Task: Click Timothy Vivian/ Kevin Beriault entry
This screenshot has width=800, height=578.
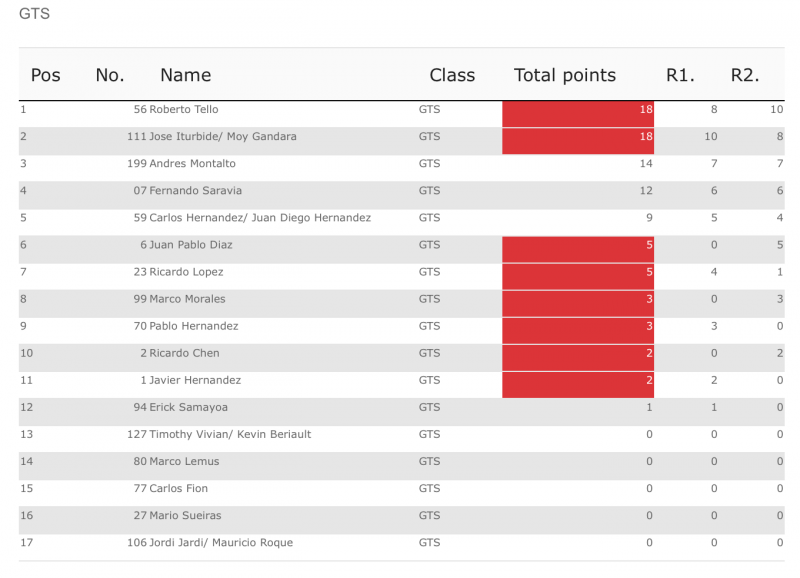Action: (x=230, y=434)
